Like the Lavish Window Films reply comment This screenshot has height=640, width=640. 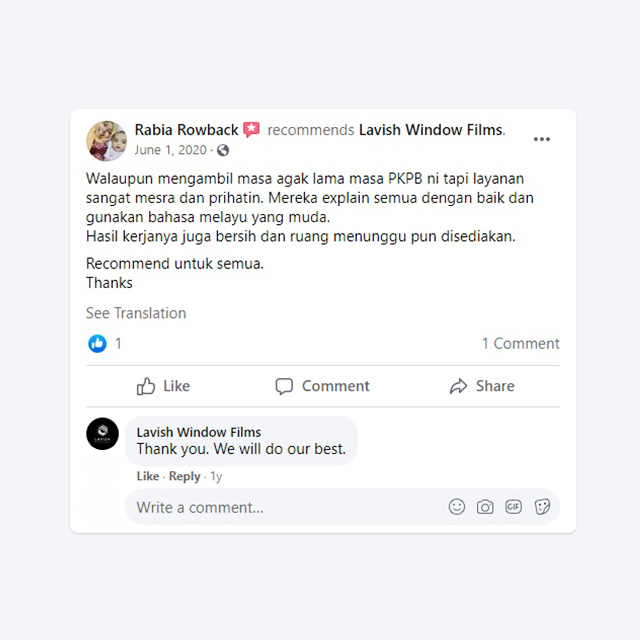[x=148, y=476]
